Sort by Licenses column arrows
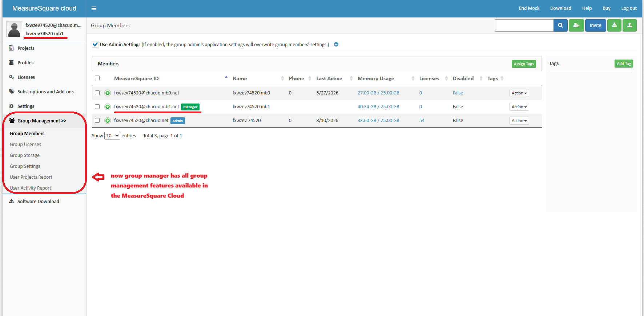Screen dimensions: 644x316 pyautogui.click(x=446, y=78)
